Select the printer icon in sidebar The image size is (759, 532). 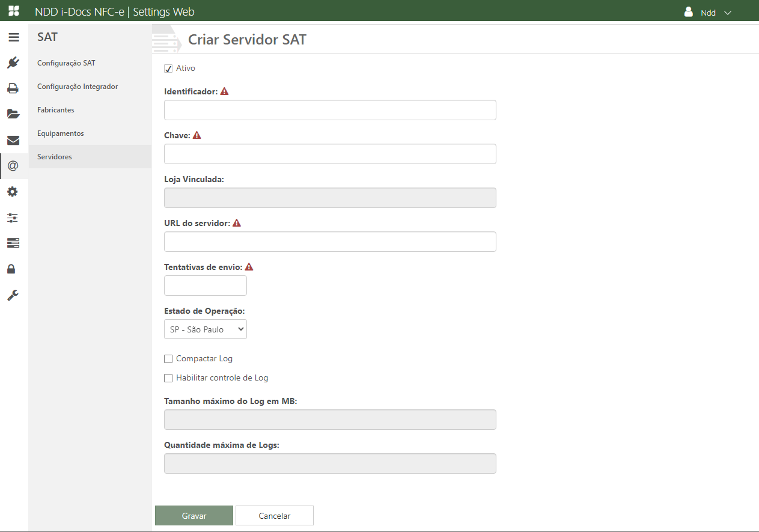coord(13,89)
